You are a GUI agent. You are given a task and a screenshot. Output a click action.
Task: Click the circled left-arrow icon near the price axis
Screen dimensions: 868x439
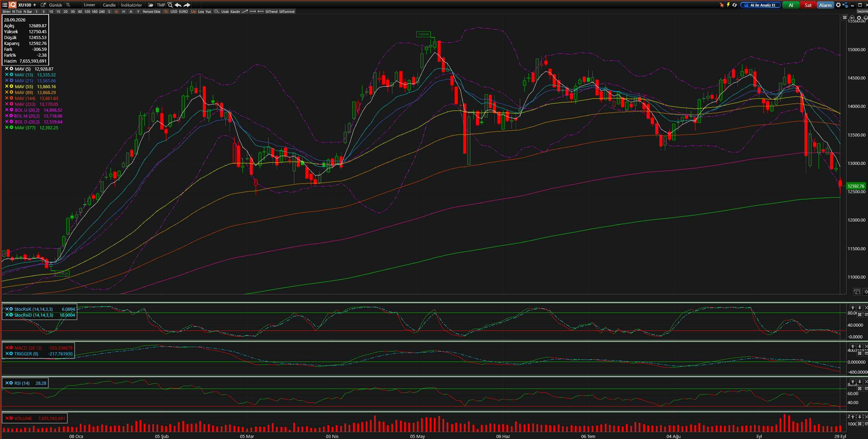pyautogui.click(x=852, y=18)
